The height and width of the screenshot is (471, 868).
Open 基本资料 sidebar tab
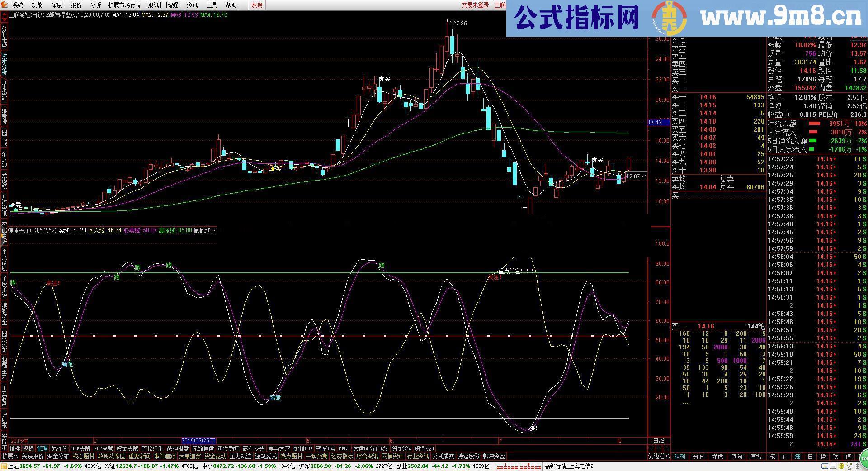pos(4,91)
